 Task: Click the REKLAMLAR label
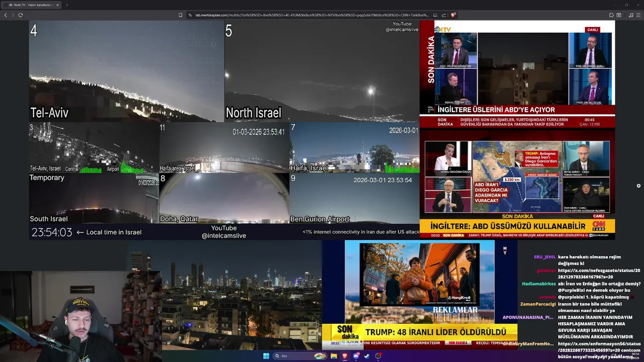[455, 310]
